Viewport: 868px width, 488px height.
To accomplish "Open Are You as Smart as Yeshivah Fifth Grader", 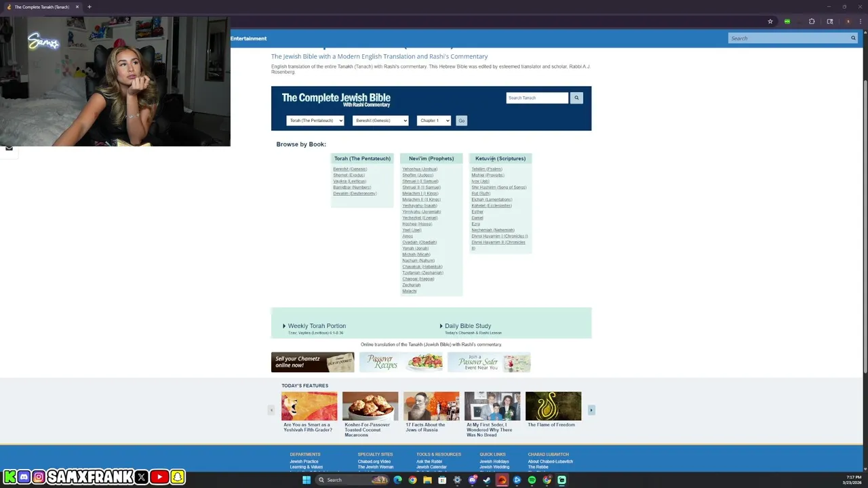I will pyautogui.click(x=309, y=413).
